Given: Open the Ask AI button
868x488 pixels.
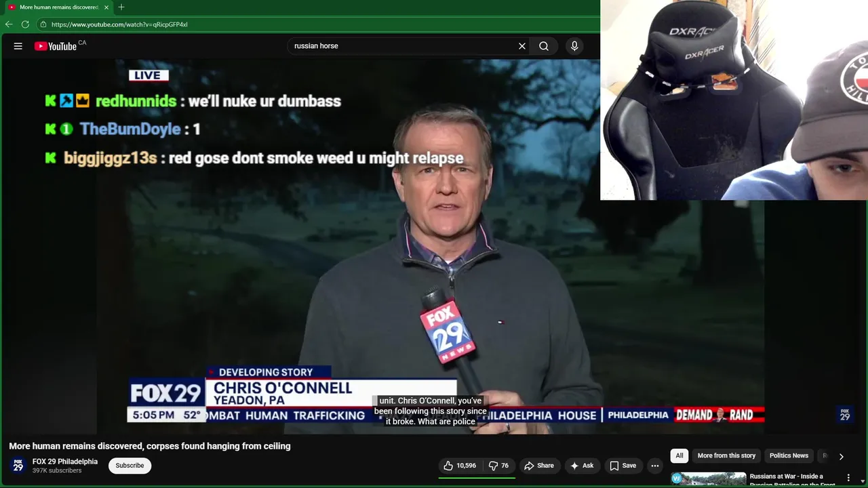Looking at the screenshot, I should [x=582, y=466].
